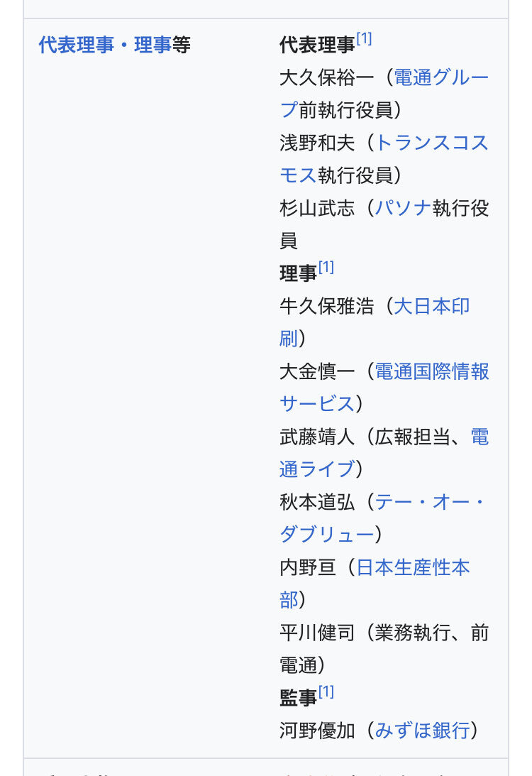This screenshot has height=776, width=532.
Task: Open the 理事 link in row header
Action: pyautogui.click(x=153, y=45)
